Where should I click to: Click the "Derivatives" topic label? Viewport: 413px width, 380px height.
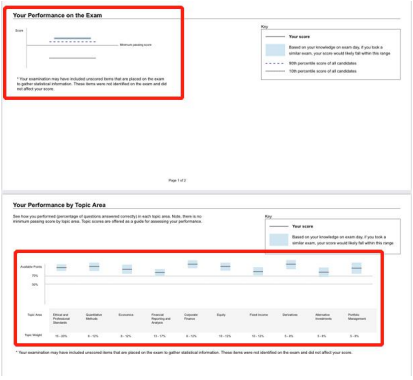tap(290, 315)
